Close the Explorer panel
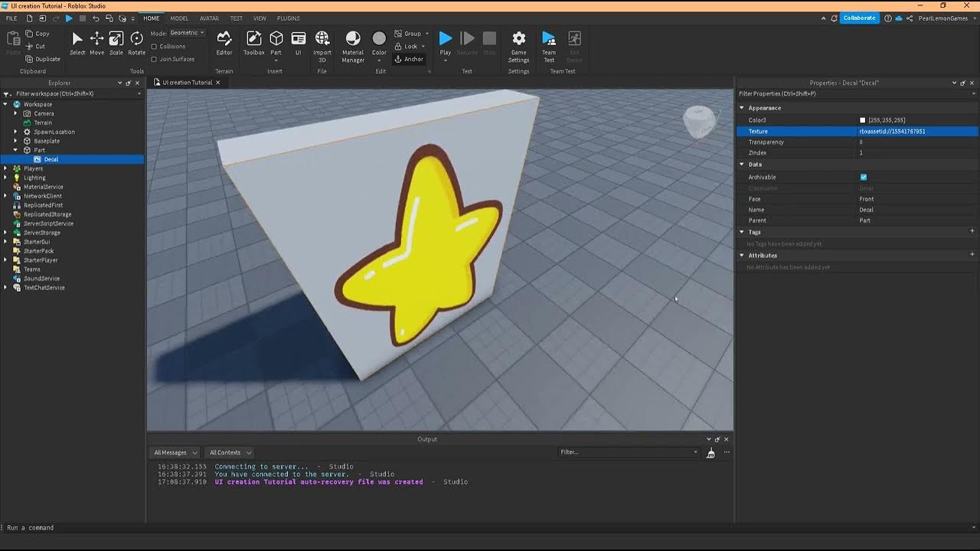The width and height of the screenshot is (980, 551). click(x=137, y=83)
